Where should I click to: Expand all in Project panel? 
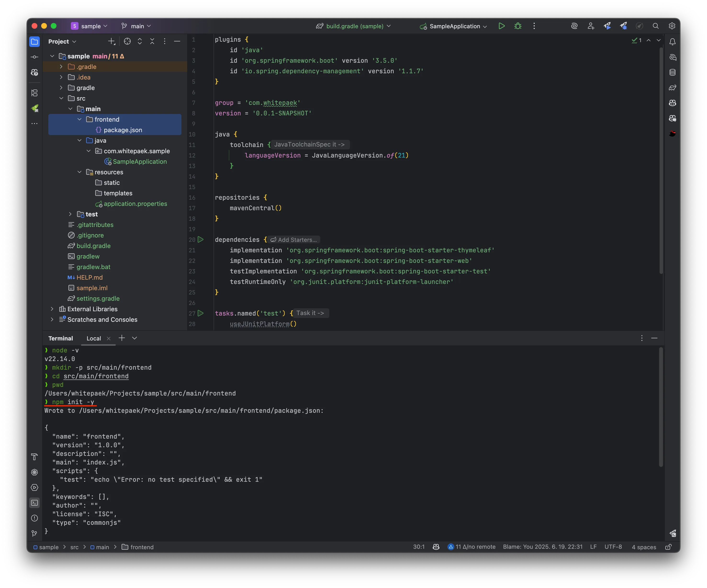pos(140,41)
